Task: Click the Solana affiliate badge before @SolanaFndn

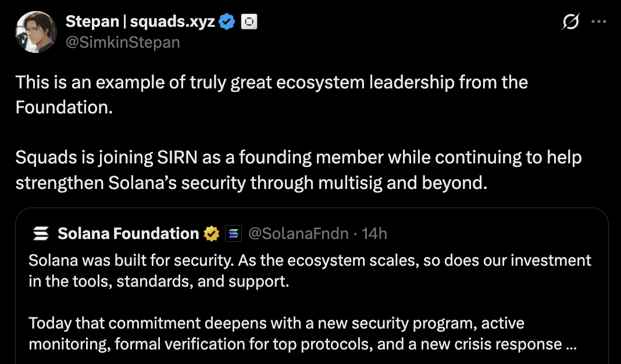Action: pos(233,234)
